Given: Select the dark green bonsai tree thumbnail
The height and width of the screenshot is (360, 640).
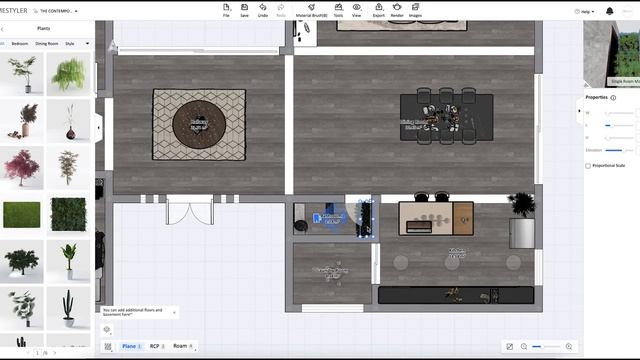Looking at the screenshot, I should pos(22,262).
